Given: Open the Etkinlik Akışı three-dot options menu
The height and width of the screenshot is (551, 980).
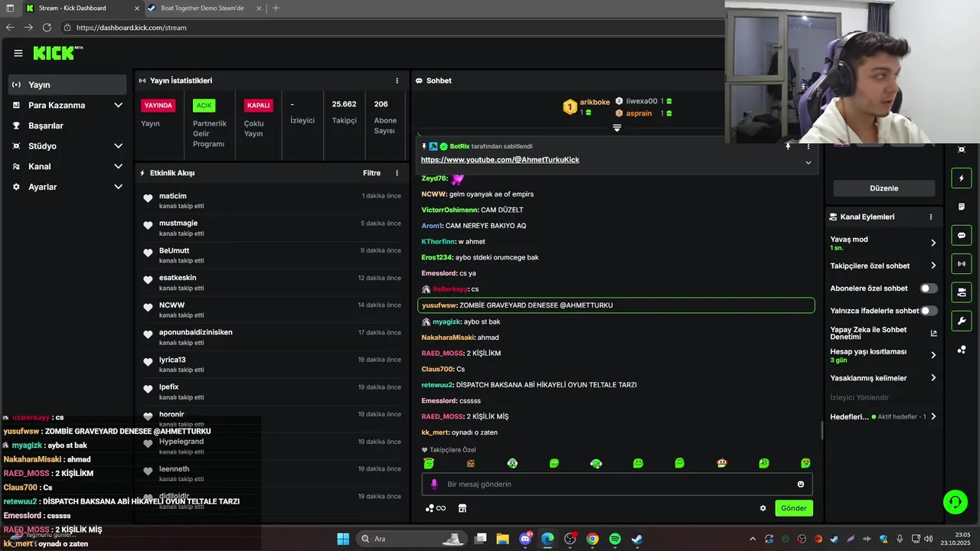Looking at the screenshot, I should pyautogui.click(x=397, y=173).
